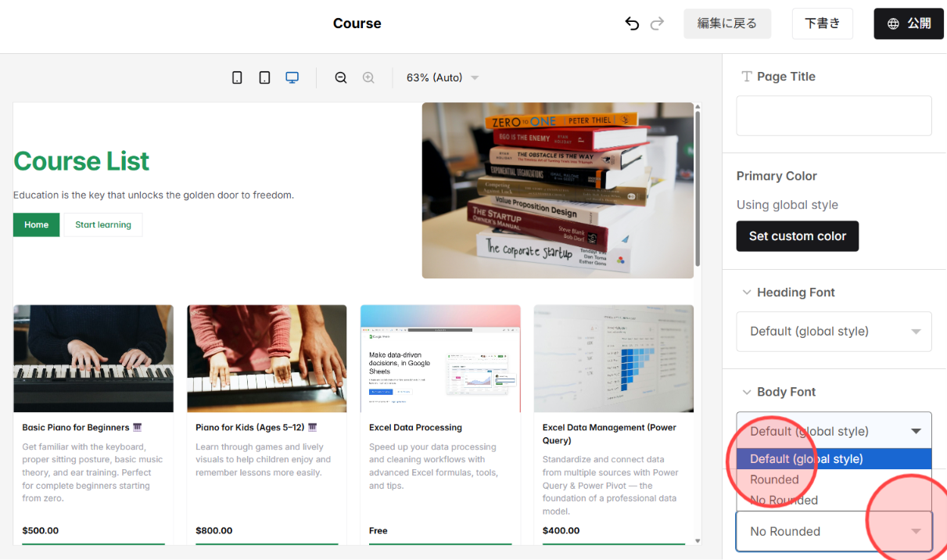Click the zoom out magnifier icon
This screenshot has height=560, width=947.
(341, 77)
